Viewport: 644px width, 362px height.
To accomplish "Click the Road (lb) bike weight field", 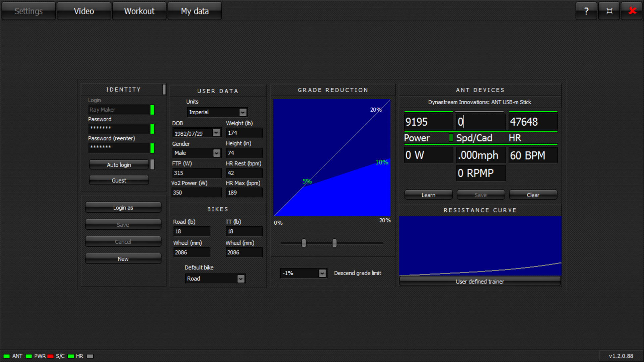I will pyautogui.click(x=192, y=231).
